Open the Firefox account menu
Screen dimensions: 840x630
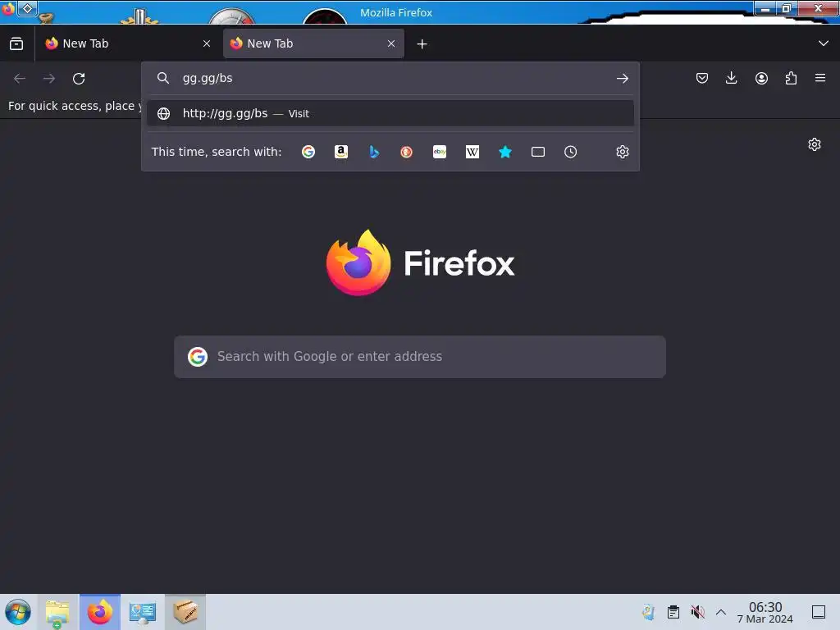761,78
